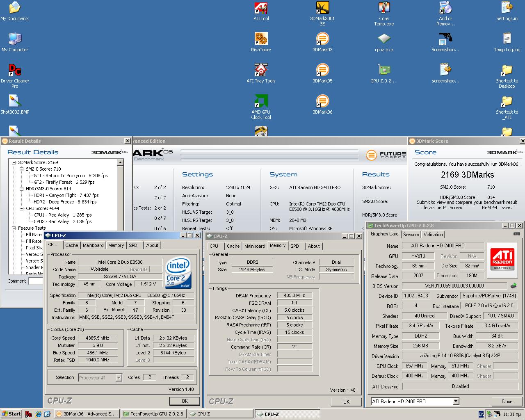Select CPU1 - Red Valley result row
This screenshot has width=525, height=420.
click(x=62, y=215)
